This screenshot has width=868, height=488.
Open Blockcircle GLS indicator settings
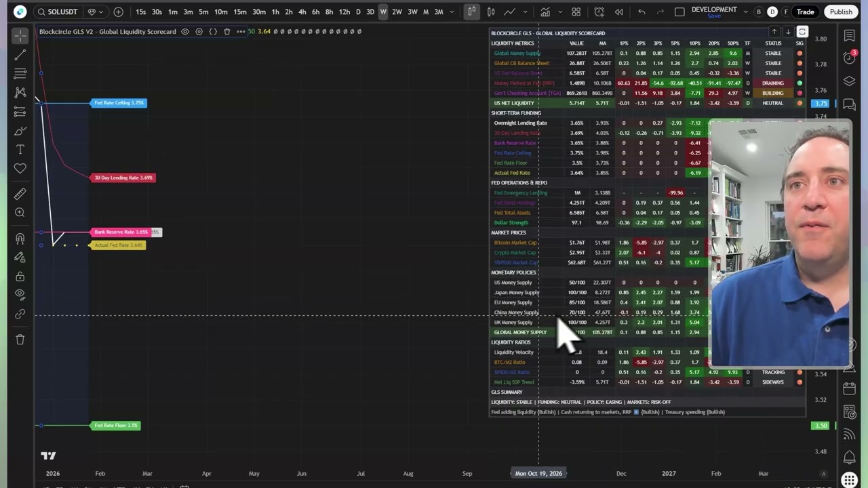click(x=199, y=31)
